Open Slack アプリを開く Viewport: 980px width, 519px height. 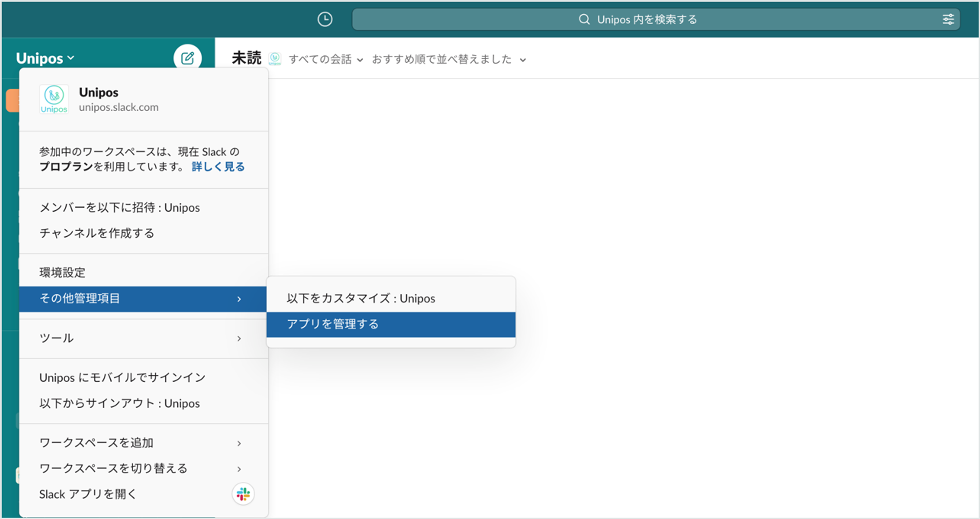[143, 494]
